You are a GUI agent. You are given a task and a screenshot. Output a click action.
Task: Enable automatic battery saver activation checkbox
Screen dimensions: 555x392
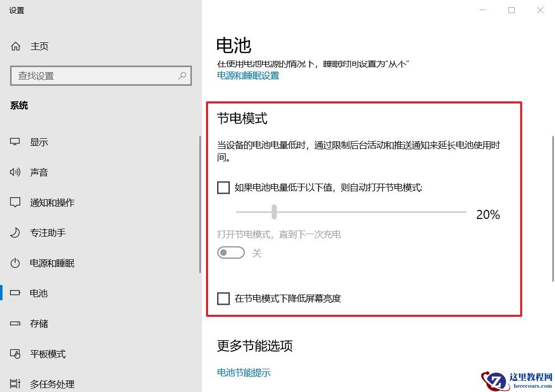click(223, 187)
